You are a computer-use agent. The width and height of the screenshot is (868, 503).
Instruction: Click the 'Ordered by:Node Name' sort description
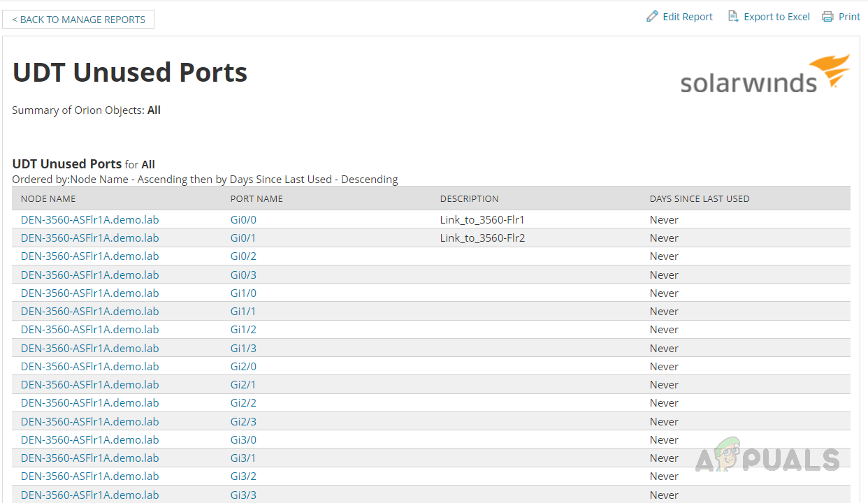tap(205, 179)
